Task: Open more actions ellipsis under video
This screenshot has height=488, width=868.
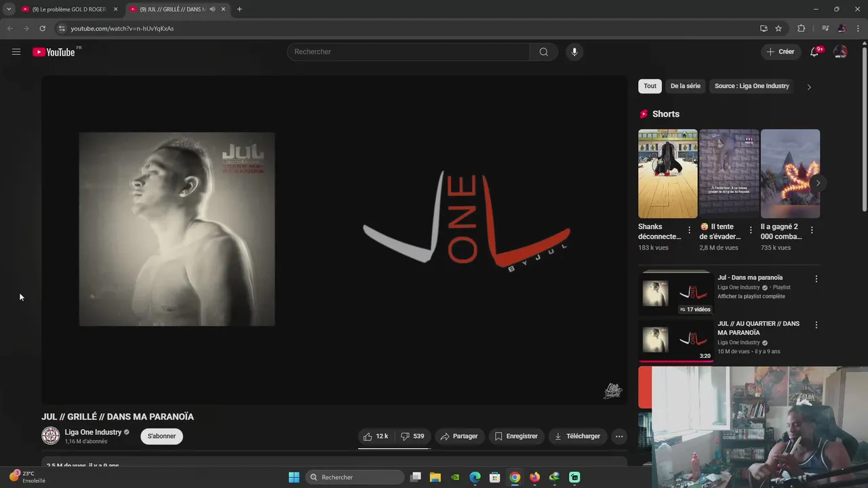Action: [x=619, y=436]
